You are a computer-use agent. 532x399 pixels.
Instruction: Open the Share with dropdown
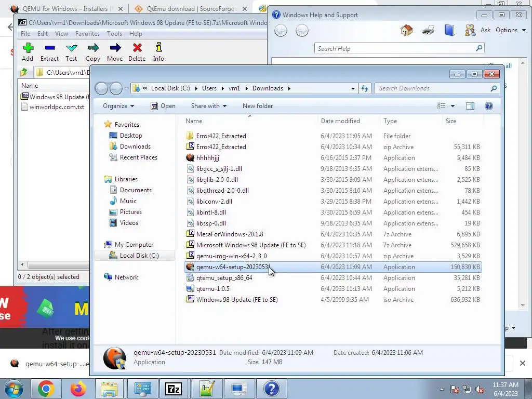pyautogui.click(x=209, y=106)
